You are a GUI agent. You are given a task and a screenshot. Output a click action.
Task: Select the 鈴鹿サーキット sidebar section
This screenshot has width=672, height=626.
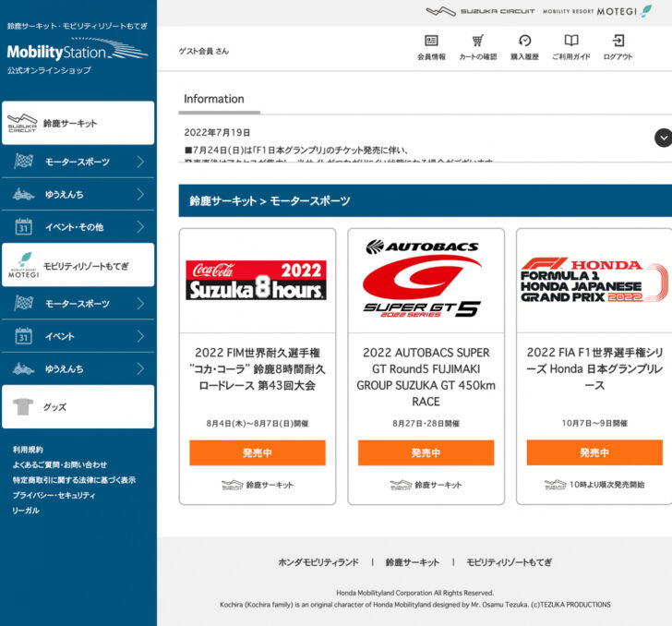click(78, 123)
